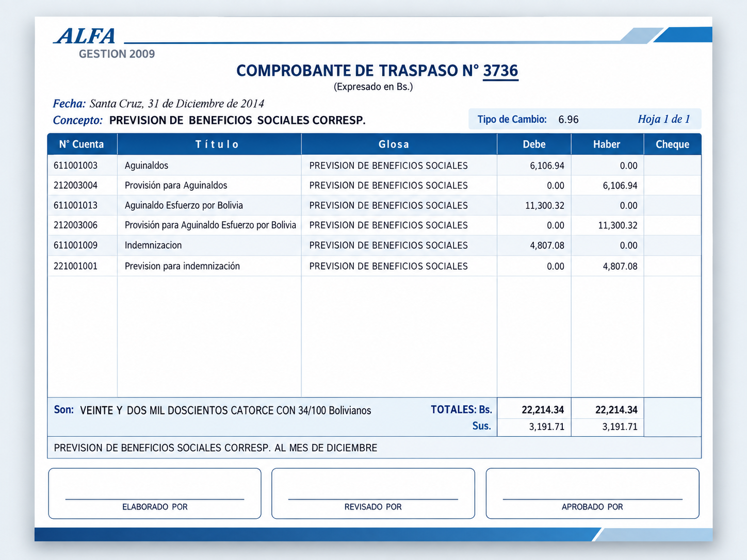The height and width of the screenshot is (560, 747).
Task: Click the APROBADO POR signature box
Action: tap(592, 493)
